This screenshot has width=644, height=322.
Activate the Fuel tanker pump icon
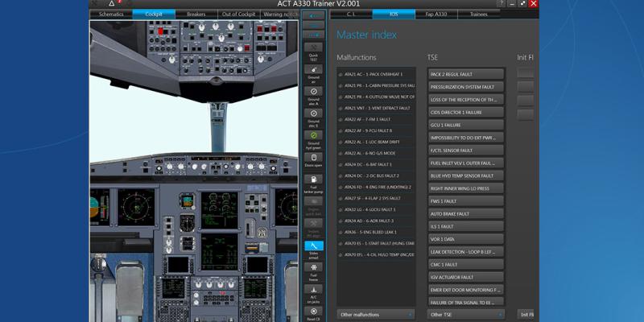(313, 179)
